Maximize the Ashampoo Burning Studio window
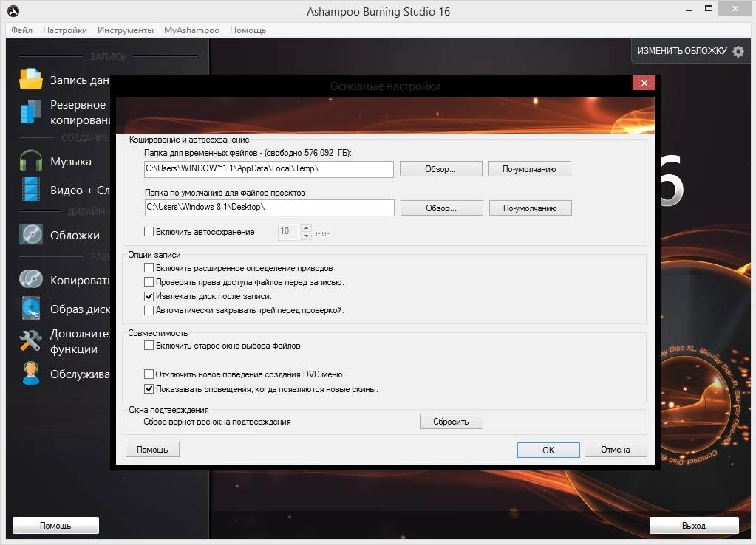 click(709, 9)
